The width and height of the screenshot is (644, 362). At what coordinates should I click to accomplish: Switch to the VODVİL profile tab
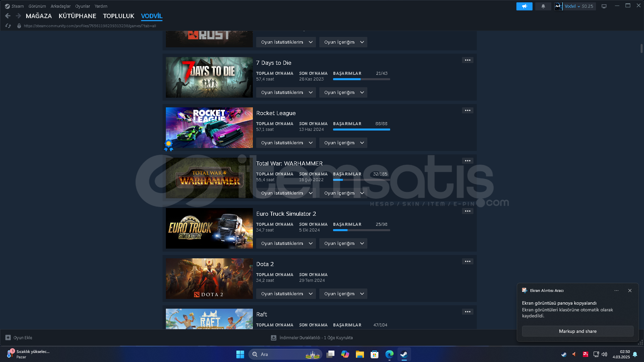point(152,16)
